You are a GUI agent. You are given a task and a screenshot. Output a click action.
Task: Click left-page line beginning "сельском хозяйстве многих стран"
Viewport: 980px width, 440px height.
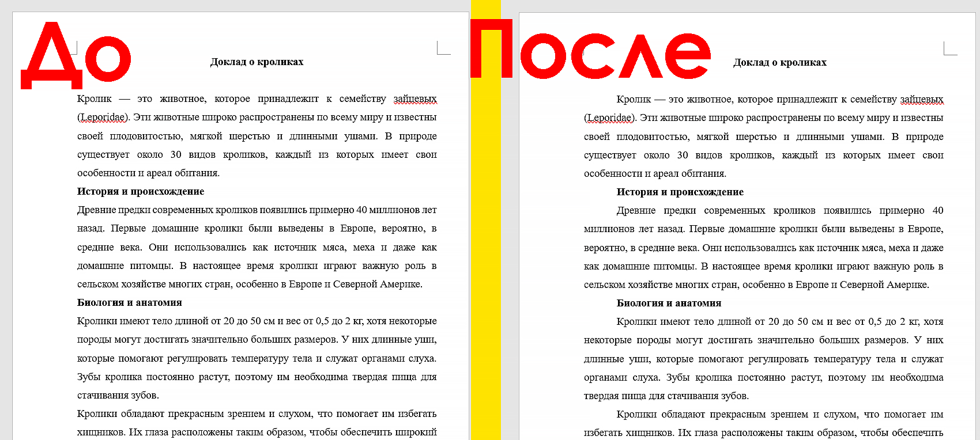[x=250, y=284]
